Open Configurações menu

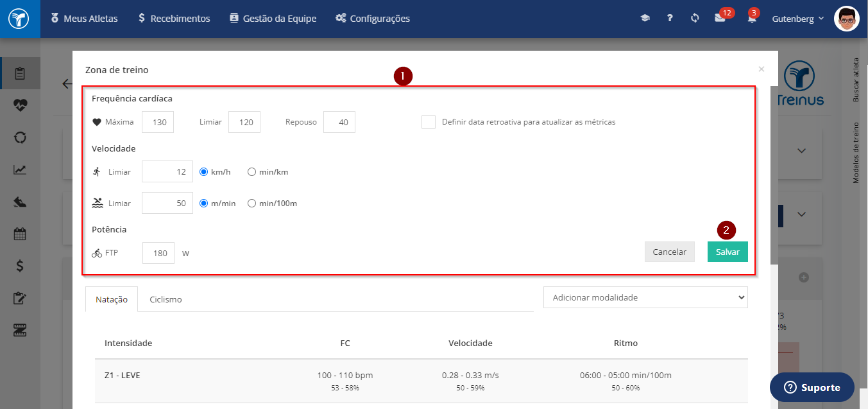point(373,19)
